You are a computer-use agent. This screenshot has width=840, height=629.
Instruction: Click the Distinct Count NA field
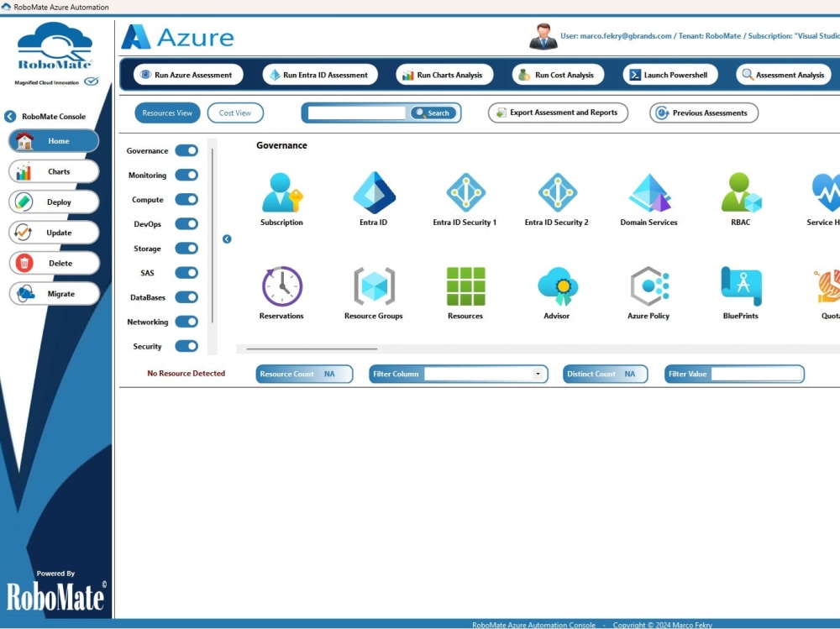click(x=606, y=374)
